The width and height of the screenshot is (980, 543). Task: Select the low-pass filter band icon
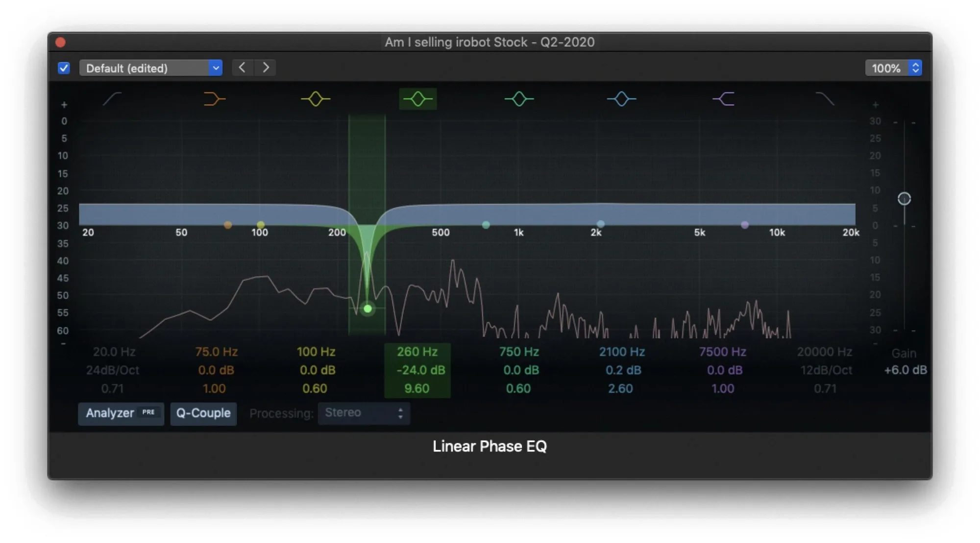pyautogui.click(x=825, y=98)
